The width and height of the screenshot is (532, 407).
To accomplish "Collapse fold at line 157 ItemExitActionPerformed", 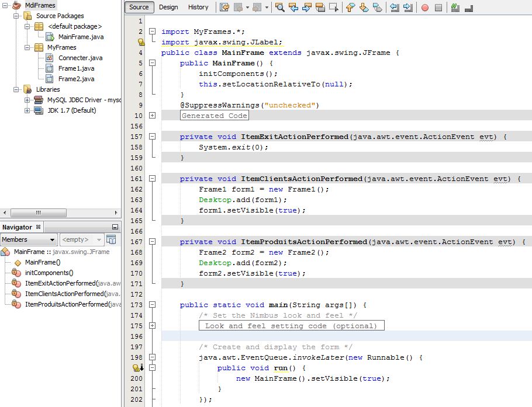I will (153, 137).
